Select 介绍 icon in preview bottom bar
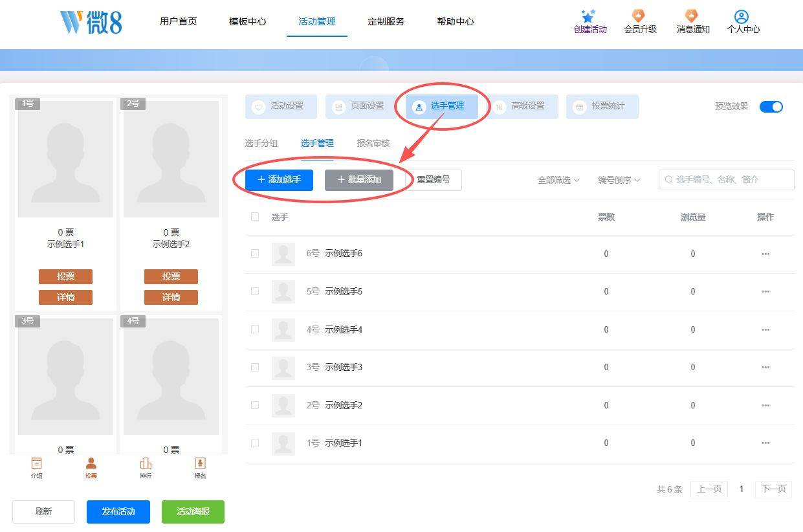Screen dimensions: 803x532 [x=37, y=463]
